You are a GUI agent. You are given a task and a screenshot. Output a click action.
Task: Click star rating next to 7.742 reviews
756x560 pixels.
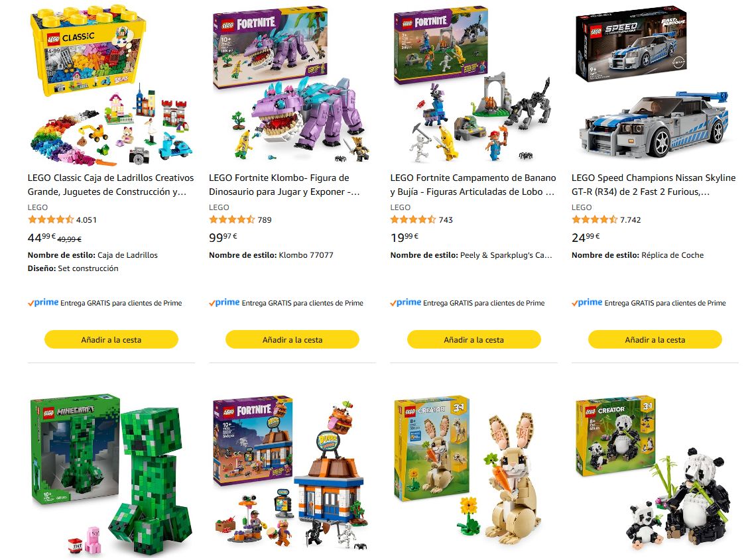coord(594,220)
